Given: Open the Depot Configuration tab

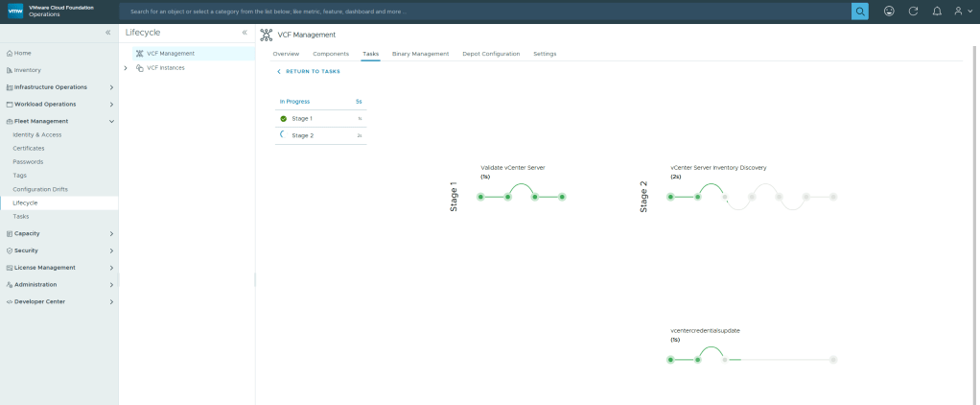Looking at the screenshot, I should (x=491, y=54).
